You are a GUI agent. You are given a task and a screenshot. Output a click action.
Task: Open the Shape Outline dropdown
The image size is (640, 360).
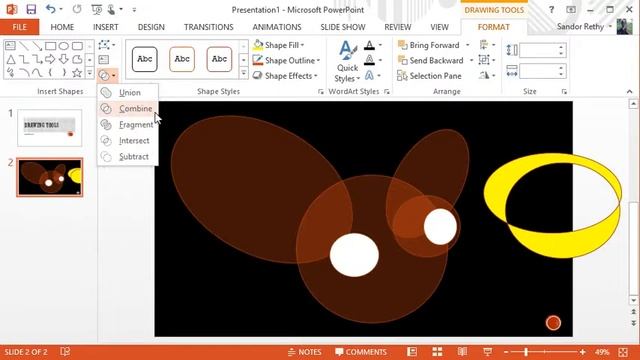286,60
